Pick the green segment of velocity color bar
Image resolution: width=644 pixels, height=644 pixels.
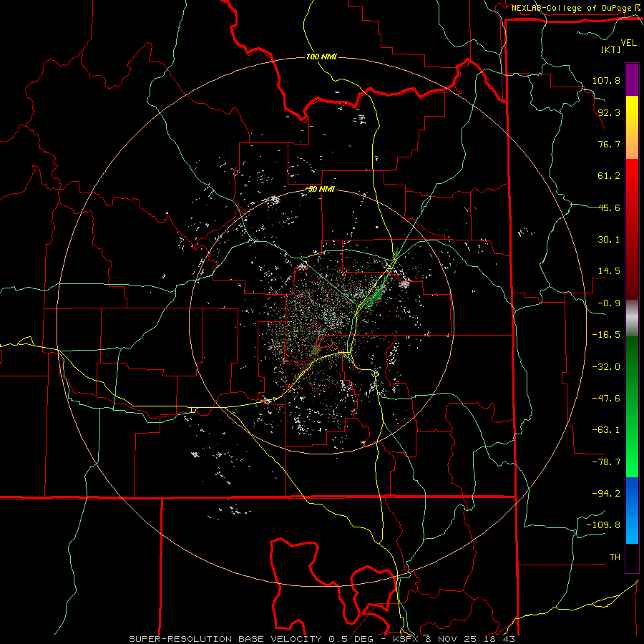point(632,406)
